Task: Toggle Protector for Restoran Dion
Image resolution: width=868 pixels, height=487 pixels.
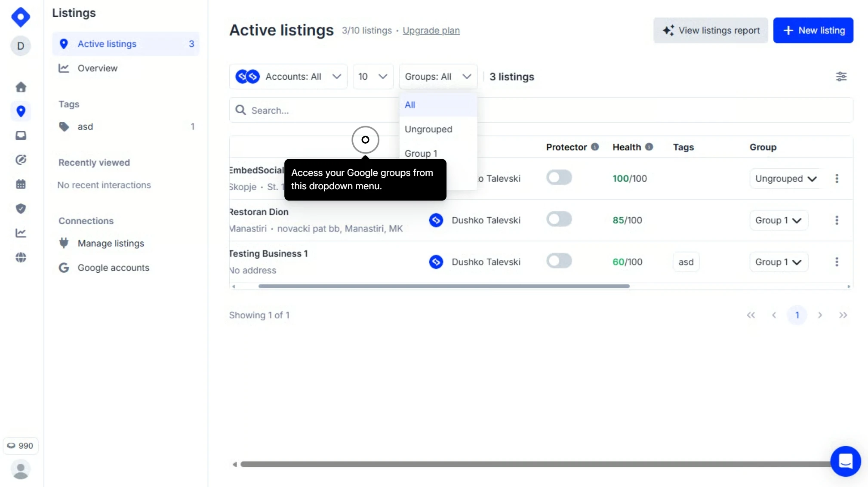Action: pyautogui.click(x=559, y=219)
